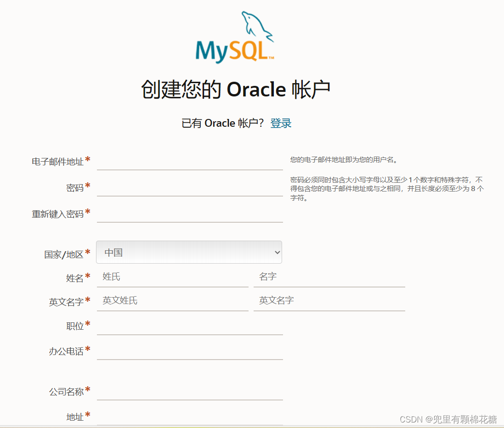Click the MySQL dolphin logo

(235, 37)
